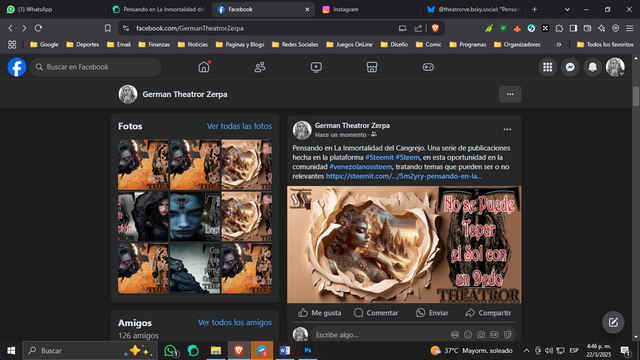The image size is (640, 360).
Task: Bookmark this page icon
Action: 108,28
